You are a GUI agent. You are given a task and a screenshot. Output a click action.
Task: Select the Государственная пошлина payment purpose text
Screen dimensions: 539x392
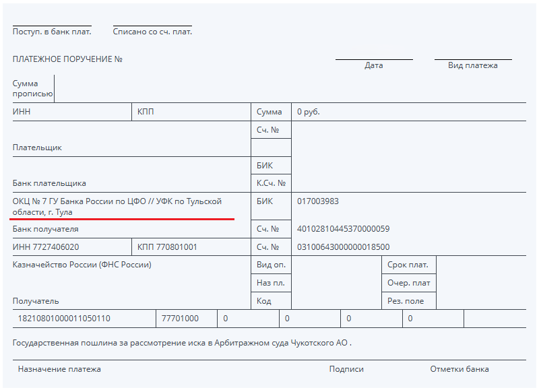coord(182,343)
